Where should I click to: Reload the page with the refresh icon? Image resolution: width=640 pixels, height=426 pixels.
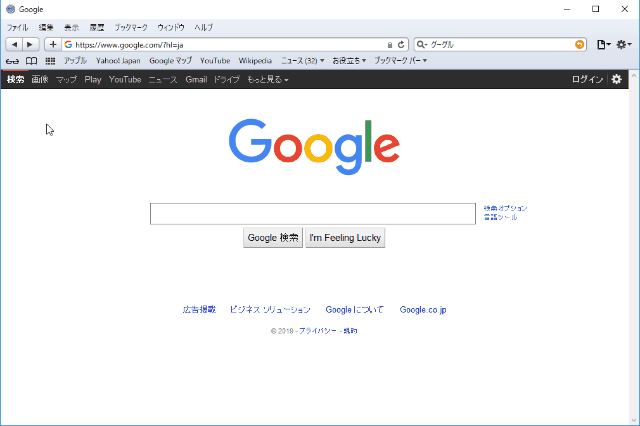tap(401, 44)
